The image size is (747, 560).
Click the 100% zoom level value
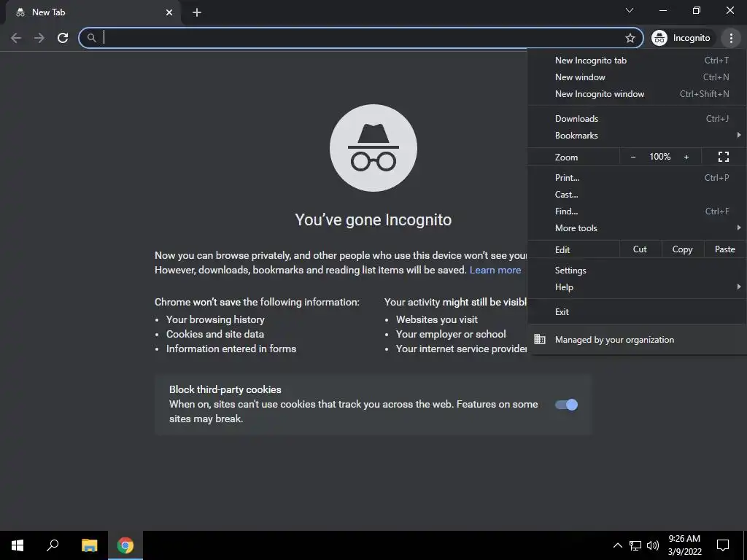pyautogui.click(x=659, y=157)
